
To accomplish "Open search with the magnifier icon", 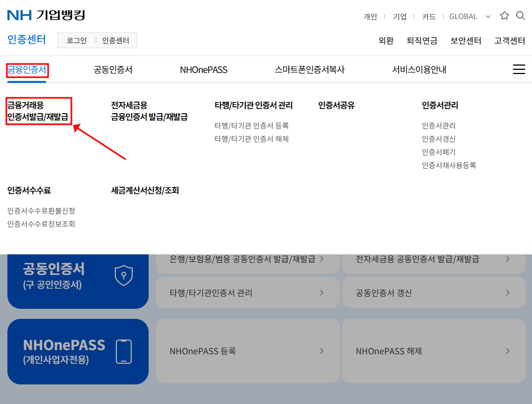I will (520, 16).
